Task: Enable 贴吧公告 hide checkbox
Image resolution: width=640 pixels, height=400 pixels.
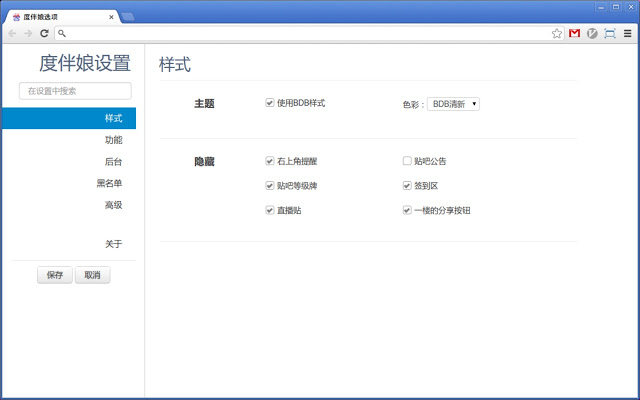Action: [407, 160]
